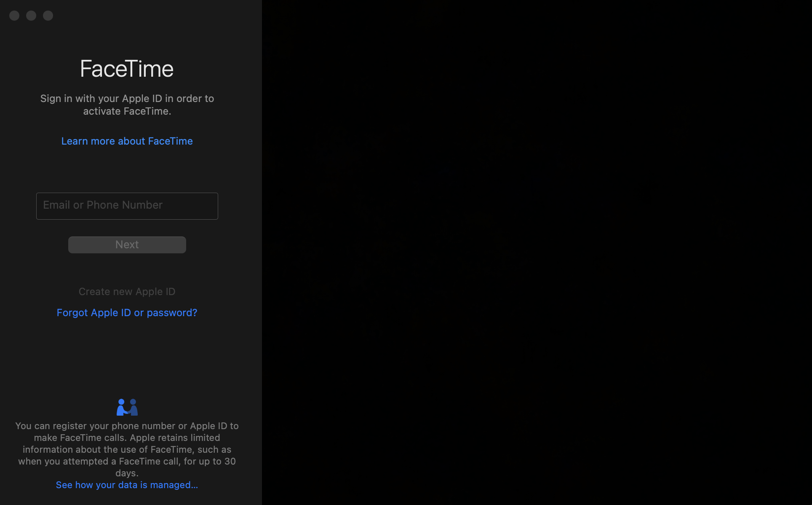Click the privacy handshake people icon
812x505 pixels.
pos(127,407)
